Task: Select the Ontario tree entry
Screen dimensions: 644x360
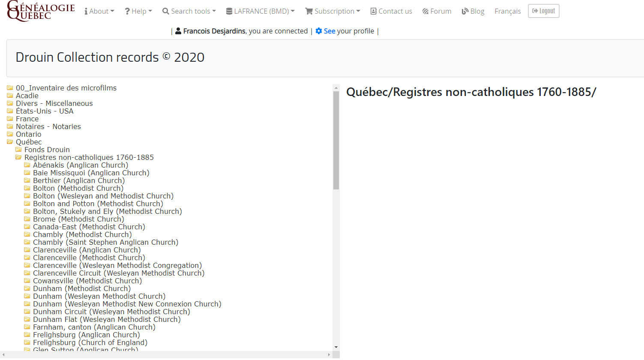Action: pos(28,134)
